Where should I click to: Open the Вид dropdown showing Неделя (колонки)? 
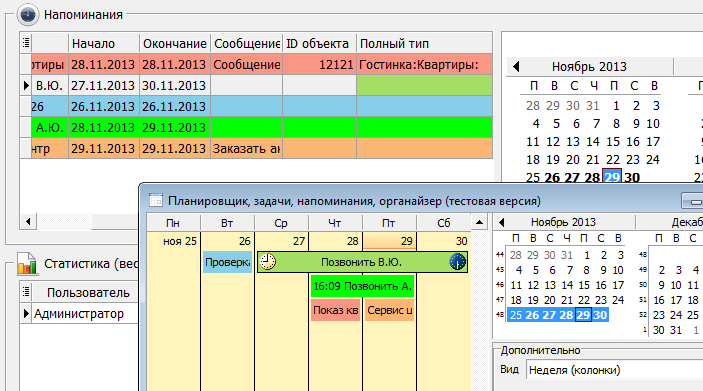tap(614, 370)
